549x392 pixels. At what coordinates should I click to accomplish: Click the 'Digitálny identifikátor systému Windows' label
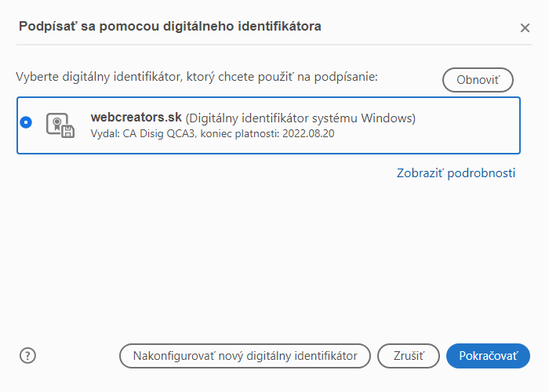[x=300, y=118]
